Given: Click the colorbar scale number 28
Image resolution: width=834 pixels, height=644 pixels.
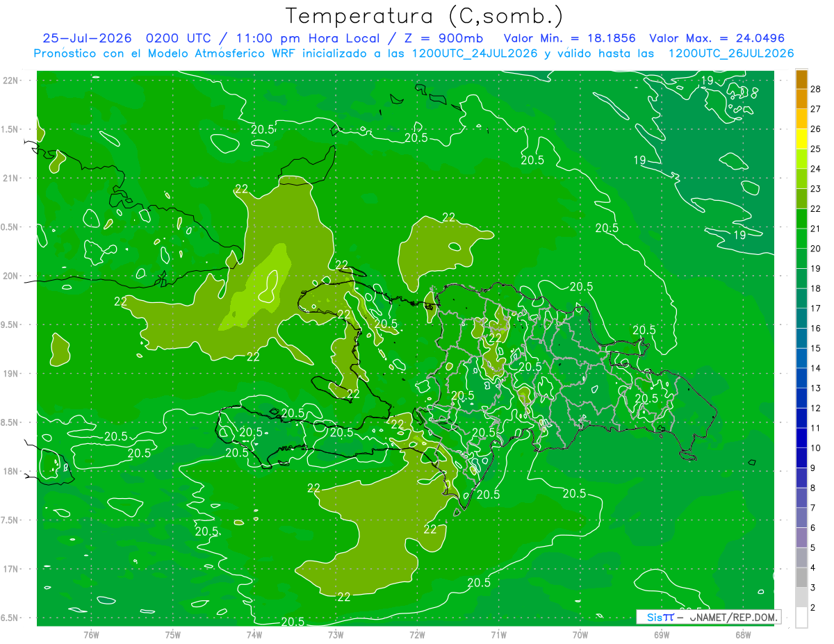Looking at the screenshot, I should 816,89.
